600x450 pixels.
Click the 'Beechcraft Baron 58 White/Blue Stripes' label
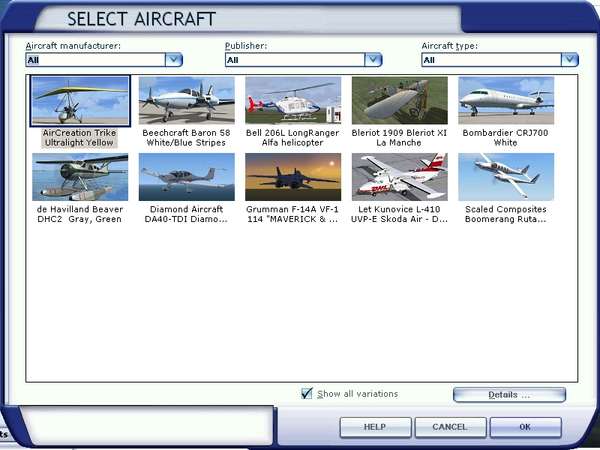(x=186, y=138)
